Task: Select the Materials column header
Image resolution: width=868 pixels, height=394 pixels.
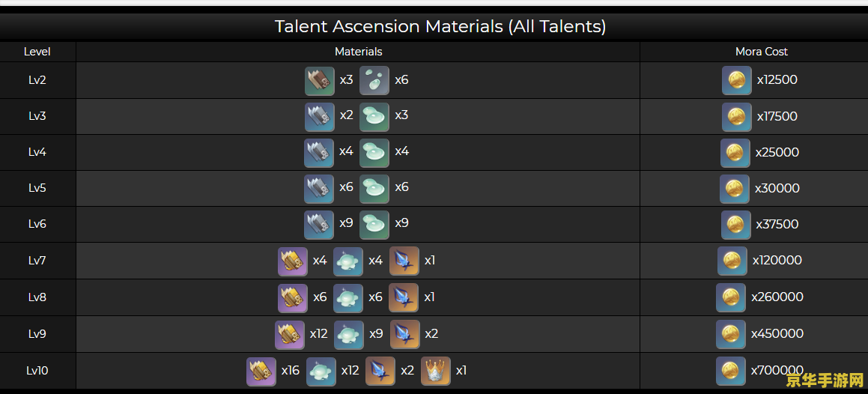Action: coord(358,52)
